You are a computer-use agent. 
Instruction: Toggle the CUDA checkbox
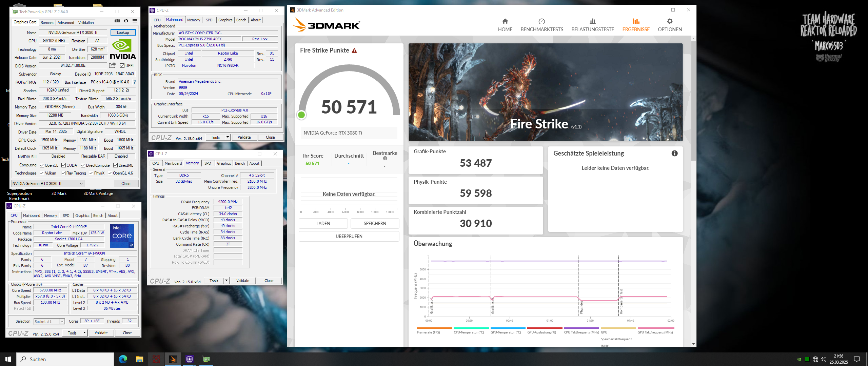(x=63, y=165)
